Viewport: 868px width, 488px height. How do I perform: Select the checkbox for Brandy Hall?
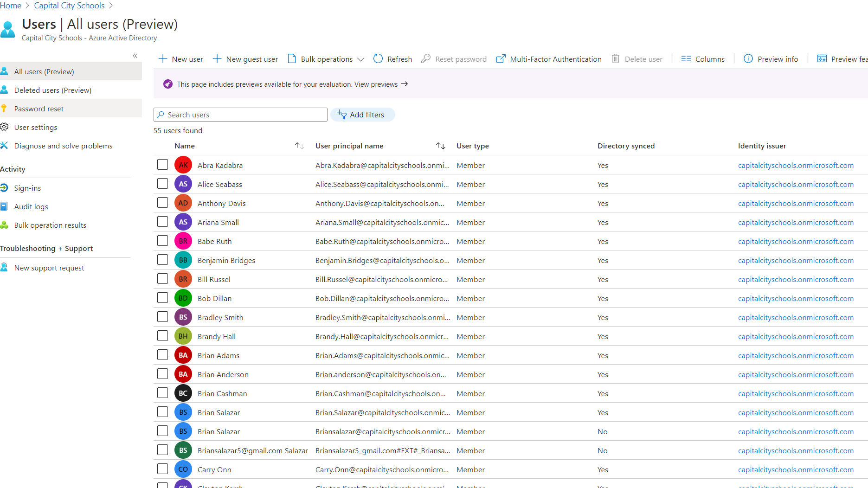[162, 336]
